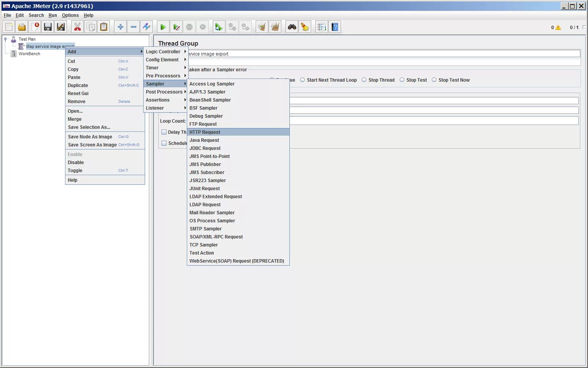Click the Toggle enable/disable icon
Image resolution: width=588 pixels, height=368 pixels.
(x=147, y=27)
